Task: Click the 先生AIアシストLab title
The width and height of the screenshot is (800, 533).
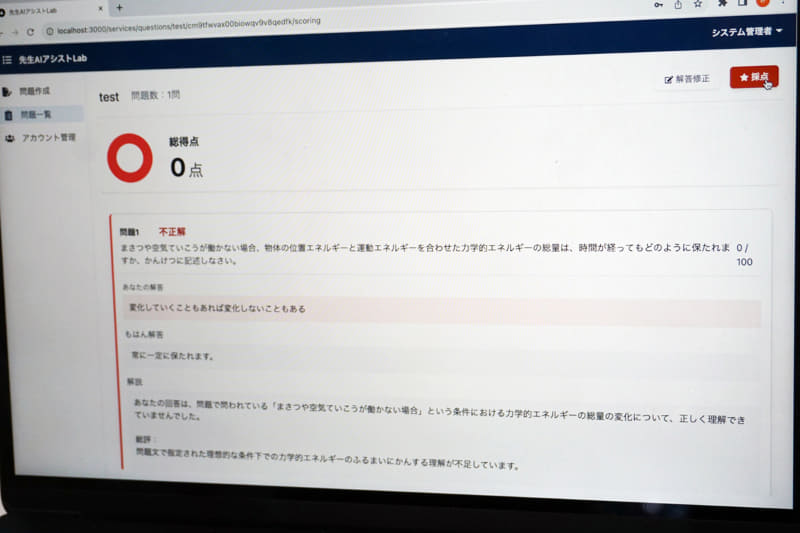Action: tap(53, 59)
